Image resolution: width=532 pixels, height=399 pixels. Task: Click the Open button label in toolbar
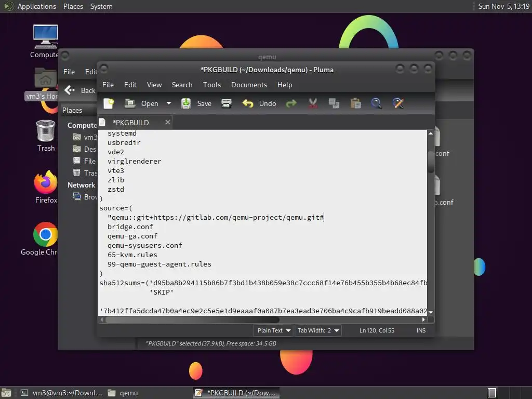pos(150,103)
